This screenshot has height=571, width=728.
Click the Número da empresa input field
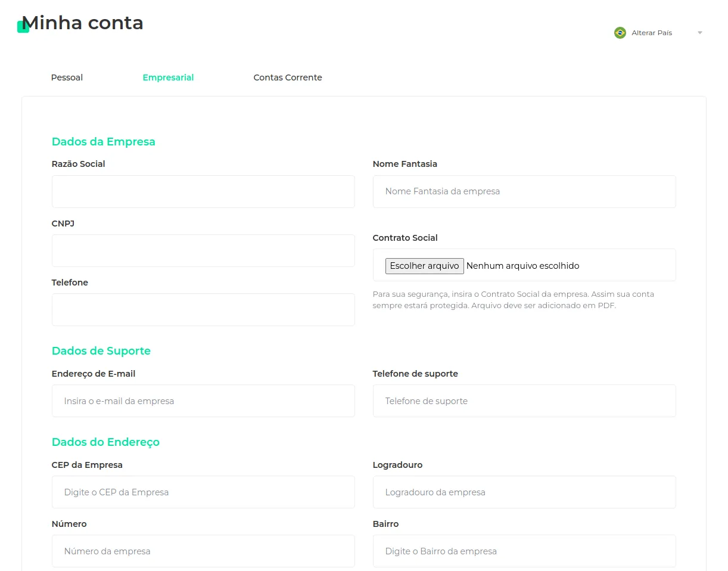(x=203, y=551)
